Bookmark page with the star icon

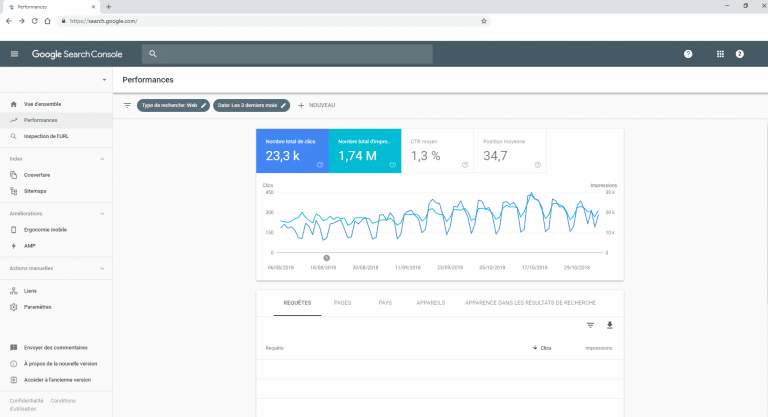pyautogui.click(x=484, y=21)
